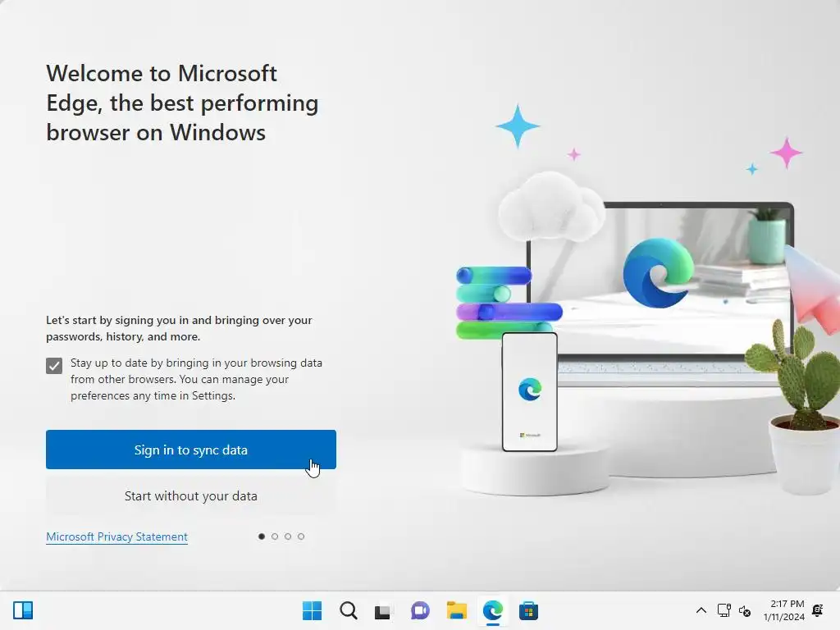Go to the third page indicator dot
Image resolution: width=840 pixels, height=630 pixels.
288,536
